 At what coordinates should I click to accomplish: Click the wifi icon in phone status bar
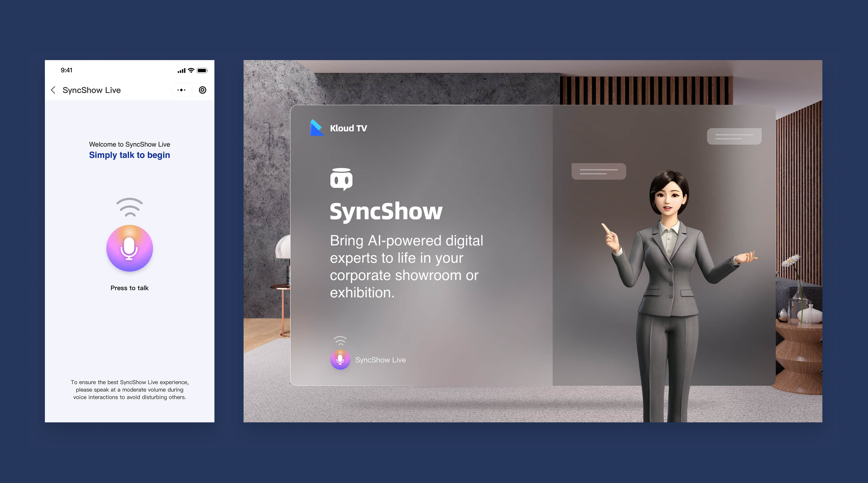click(191, 70)
